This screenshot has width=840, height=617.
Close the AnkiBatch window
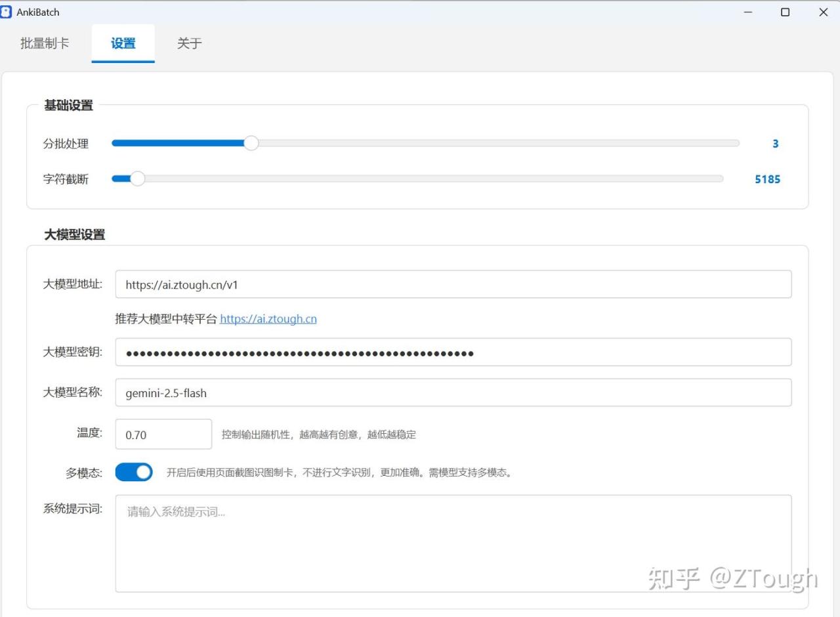[x=823, y=12]
